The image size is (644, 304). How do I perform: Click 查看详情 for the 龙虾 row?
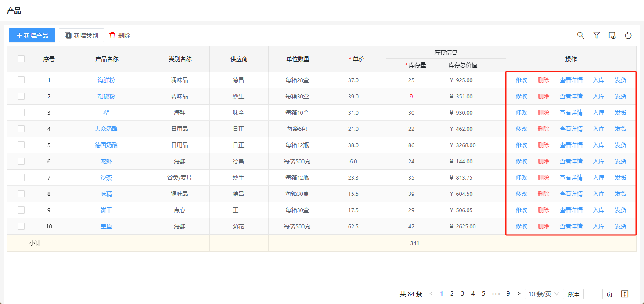pos(571,161)
